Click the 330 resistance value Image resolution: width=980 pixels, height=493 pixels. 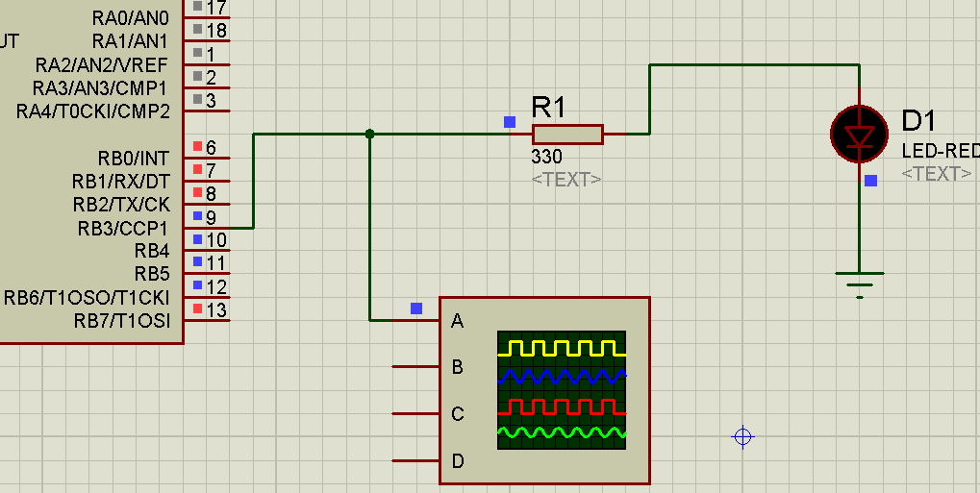pos(547,157)
